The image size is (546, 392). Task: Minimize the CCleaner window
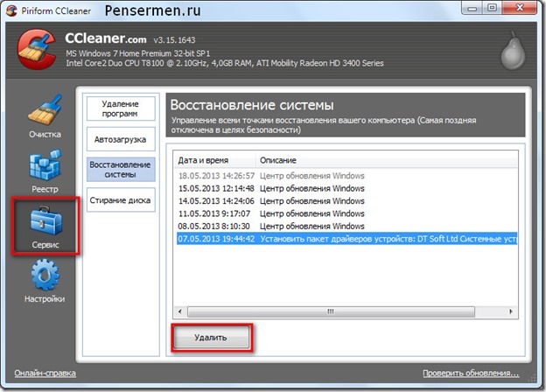472,9
